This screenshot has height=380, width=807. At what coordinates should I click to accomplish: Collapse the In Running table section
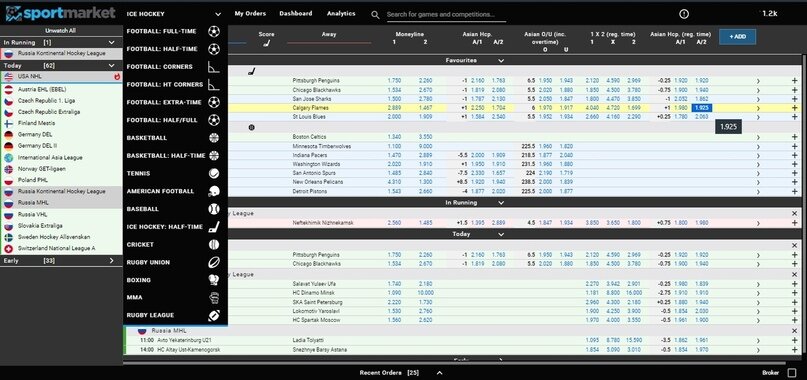501,203
